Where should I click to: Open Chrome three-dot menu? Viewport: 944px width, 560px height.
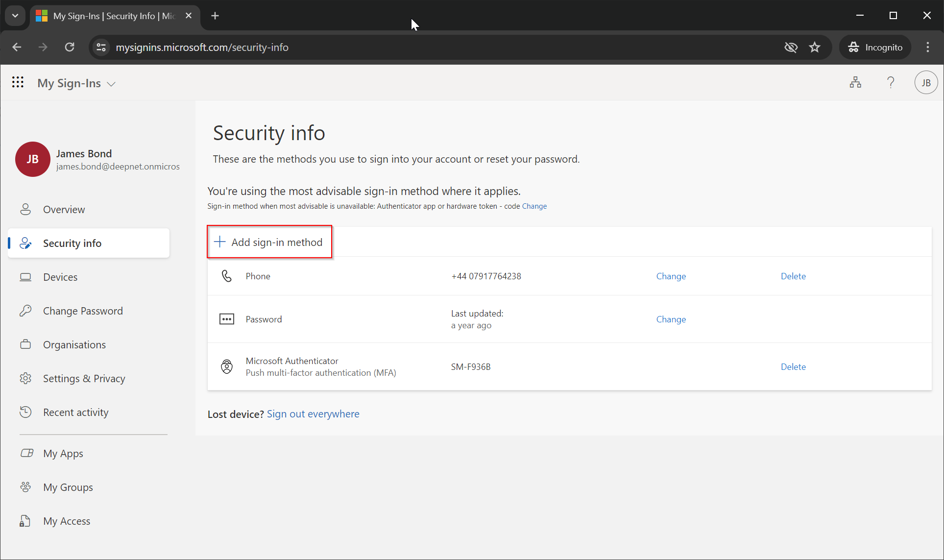click(927, 47)
